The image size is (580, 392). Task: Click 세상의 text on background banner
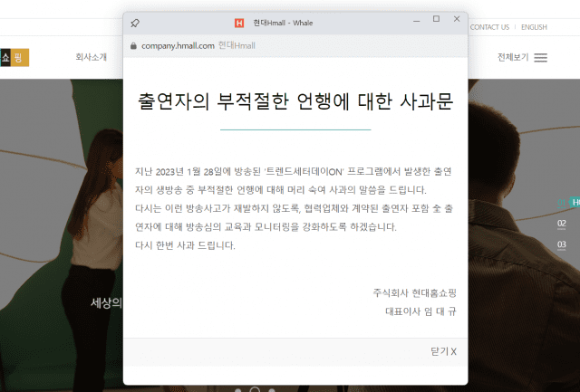(x=107, y=303)
